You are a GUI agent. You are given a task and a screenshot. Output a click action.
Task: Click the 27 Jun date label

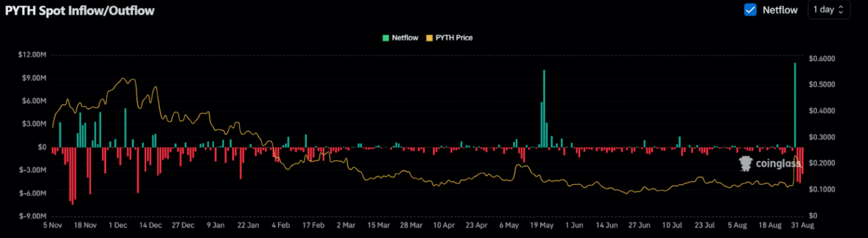(639, 225)
